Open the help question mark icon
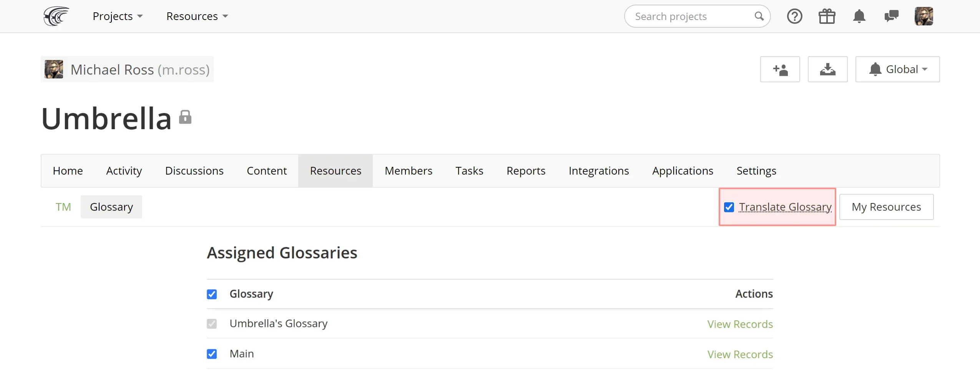 794,17
